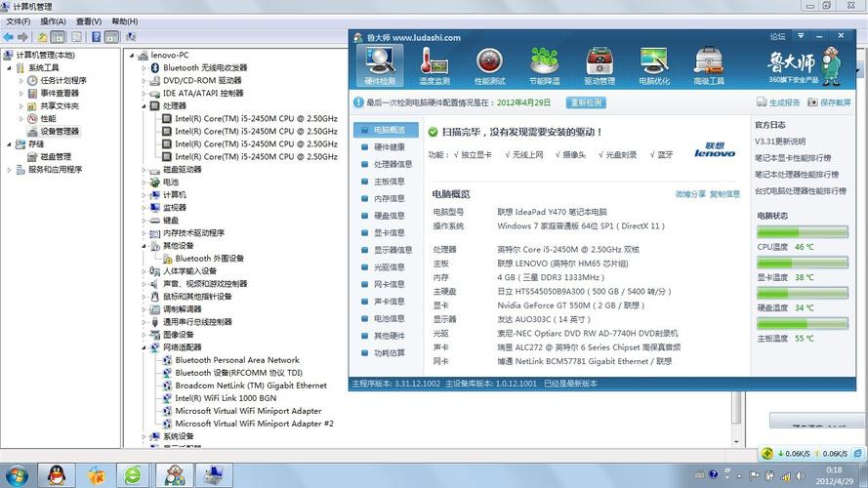Viewport: 868px width, 488px height.
Task: Select Broadcom NetLink Gigabit Ethernet adapter
Action: [x=251, y=386]
